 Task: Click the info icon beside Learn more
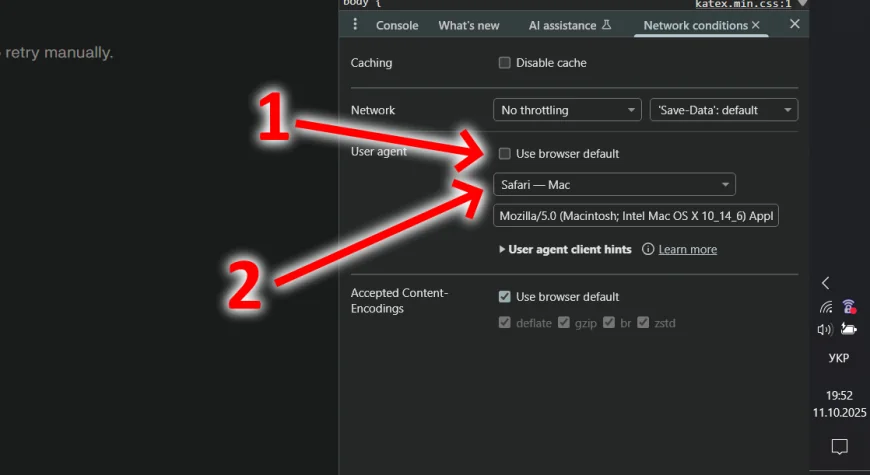[x=648, y=249]
